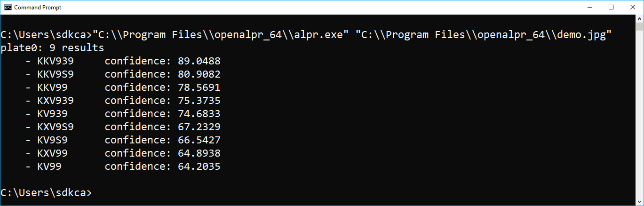The width and height of the screenshot is (644, 206).
Task: Click the KV939 plate result
Action: [x=52, y=114]
